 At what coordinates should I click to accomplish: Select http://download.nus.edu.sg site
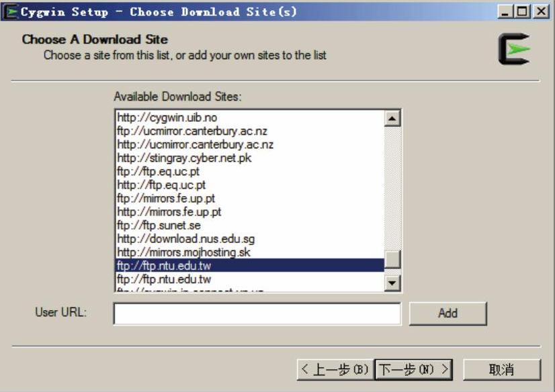click(250, 239)
